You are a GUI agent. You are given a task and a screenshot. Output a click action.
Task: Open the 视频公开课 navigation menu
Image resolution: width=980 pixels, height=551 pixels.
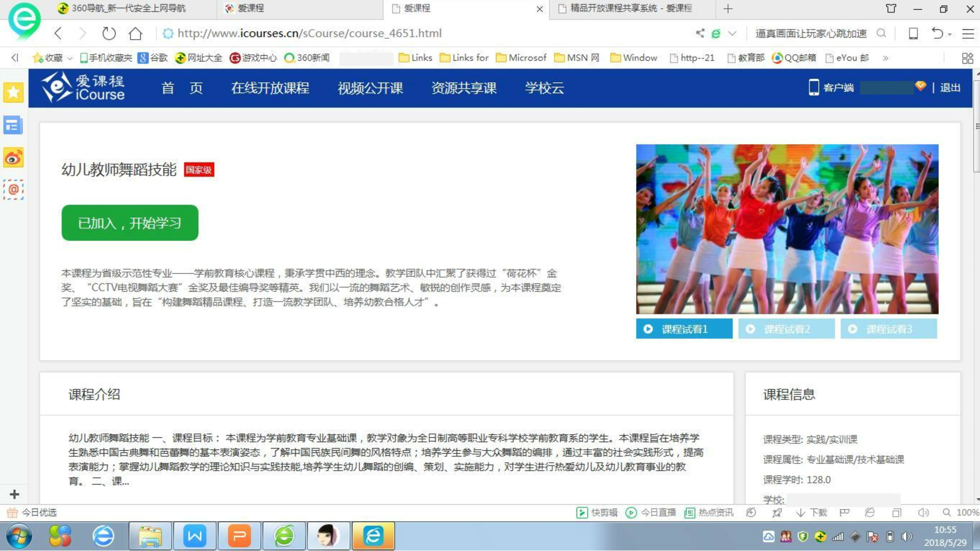tap(370, 88)
